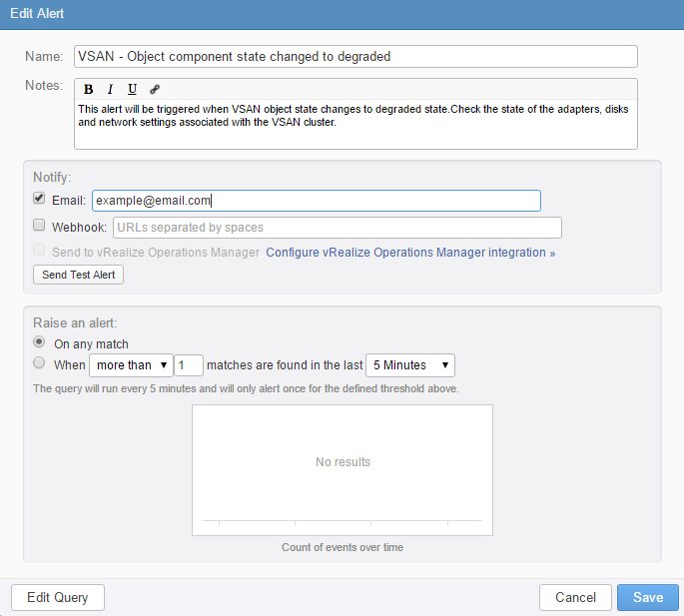The image size is (684, 616).
Task: Click the match count number field
Action: [x=189, y=365]
